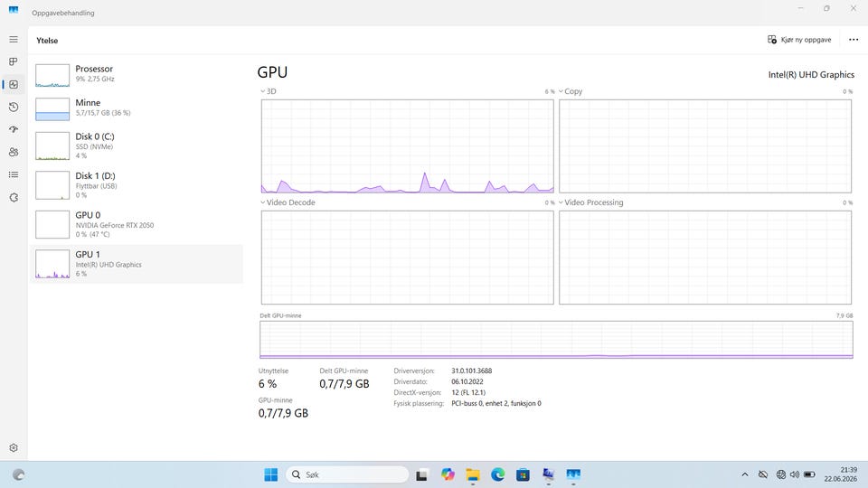868x488 pixels.
Task: Select Disk 0 (C:) entry
Action: (137, 145)
